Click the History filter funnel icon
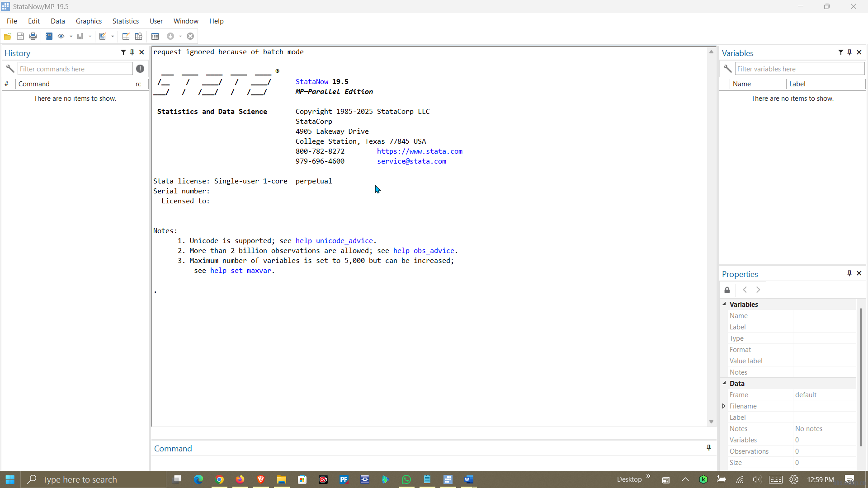 click(x=123, y=52)
